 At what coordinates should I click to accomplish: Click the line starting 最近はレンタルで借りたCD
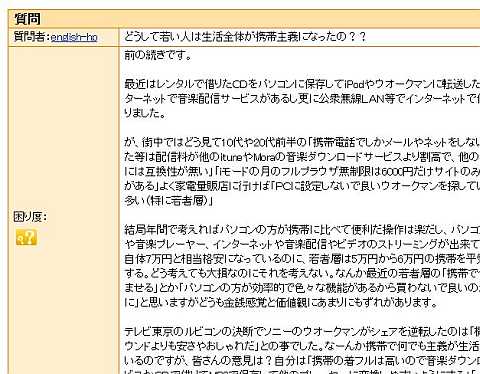click(x=302, y=84)
